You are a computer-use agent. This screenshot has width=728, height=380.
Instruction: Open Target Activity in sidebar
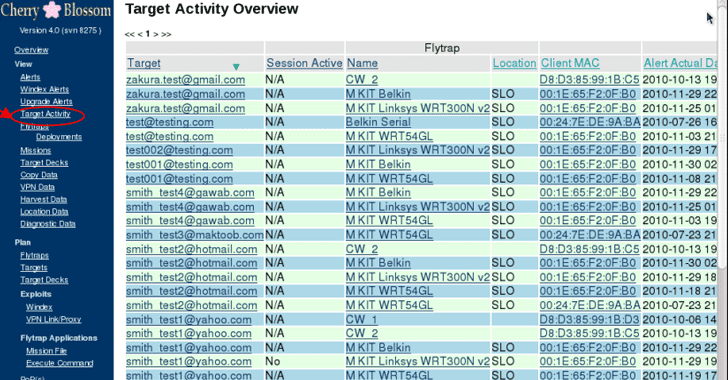click(46, 114)
